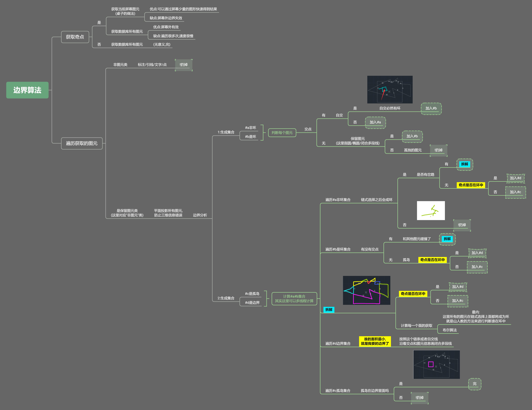Select the 遍历获取的图元 node
The width and height of the screenshot is (532, 410).
pyautogui.click(x=82, y=143)
